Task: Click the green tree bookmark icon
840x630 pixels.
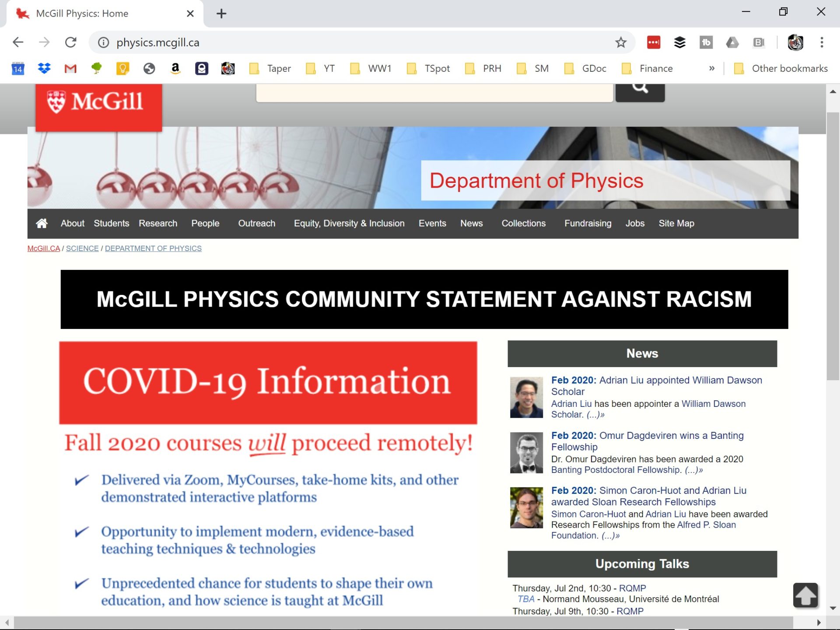Action: [96, 68]
